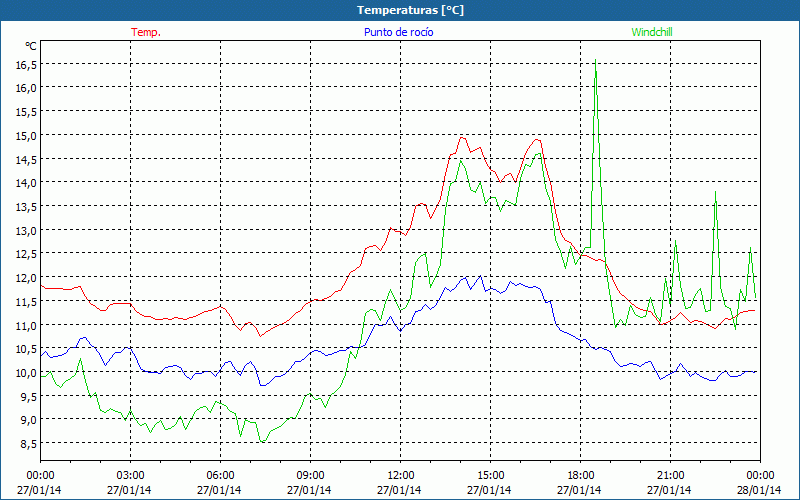Click the 9,5 y-axis value

point(29,396)
